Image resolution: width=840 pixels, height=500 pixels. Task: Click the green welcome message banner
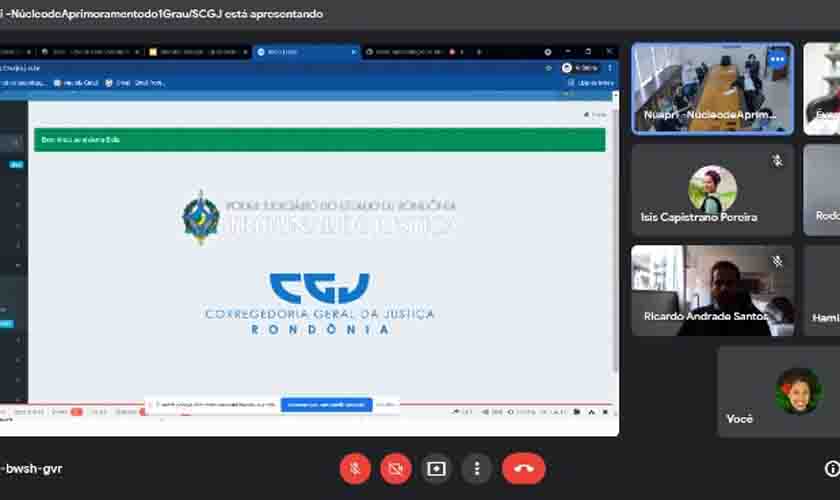point(319,140)
